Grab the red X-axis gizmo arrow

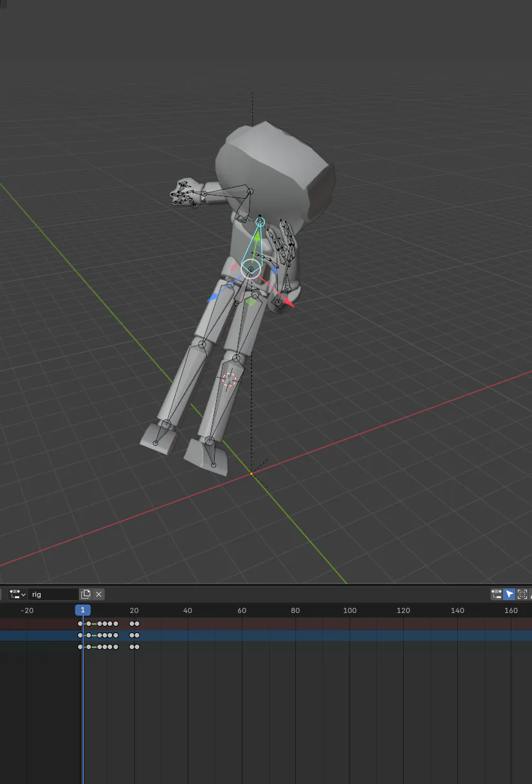point(288,302)
